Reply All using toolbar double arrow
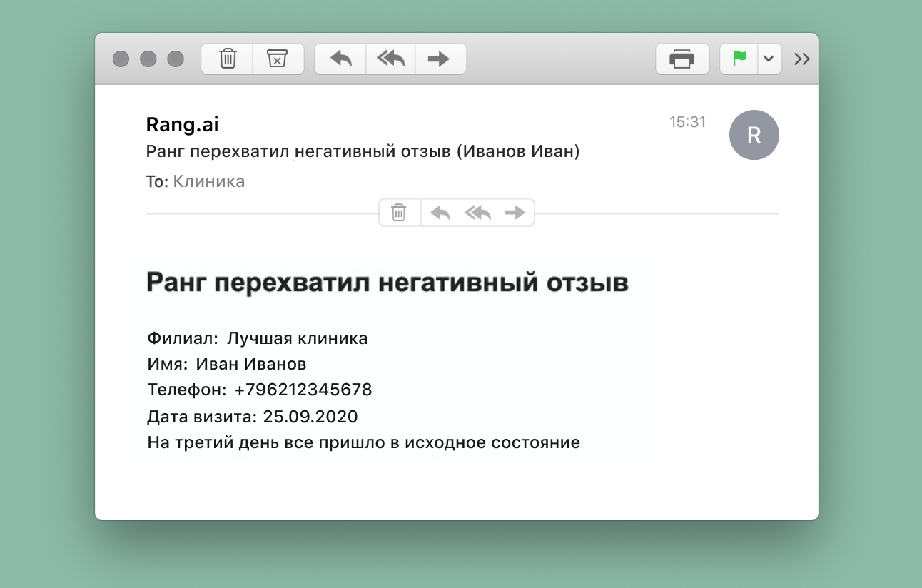 391,59
